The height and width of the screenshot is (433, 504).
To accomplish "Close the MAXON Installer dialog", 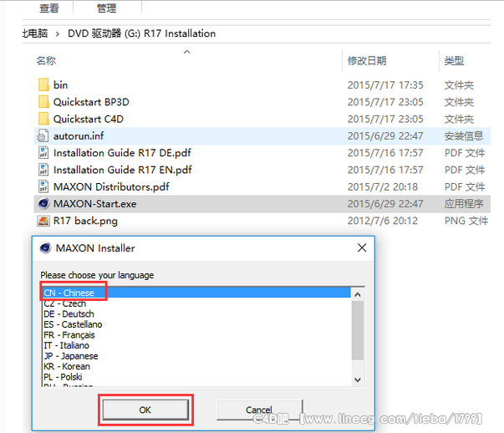I will pos(362,247).
